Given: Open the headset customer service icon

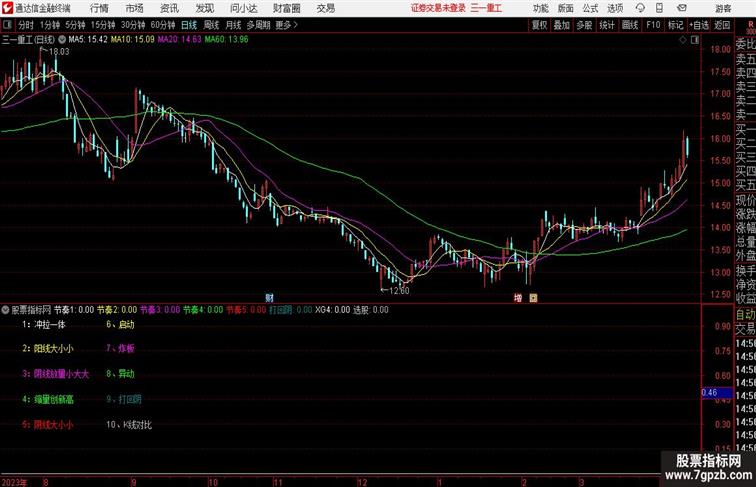Looking at the screenshot, I should point(640,8).
